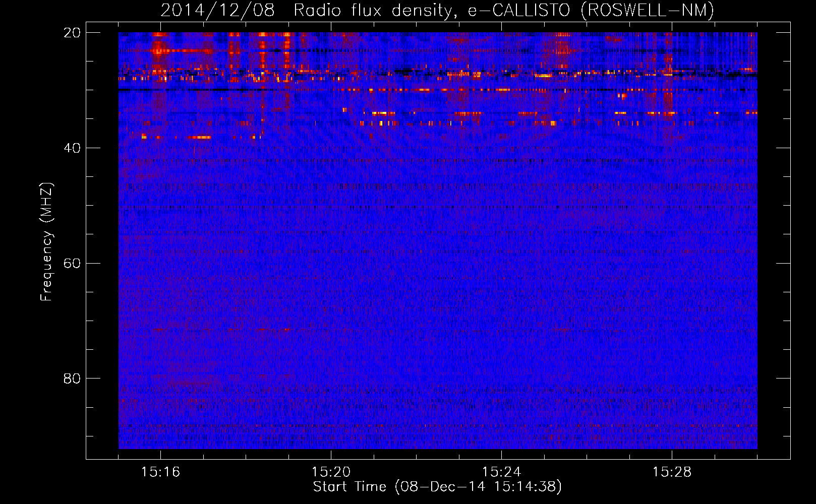Click the 15:28 time tick label
This screenshot has width=816, height=504.
click(x=672, y=472)
